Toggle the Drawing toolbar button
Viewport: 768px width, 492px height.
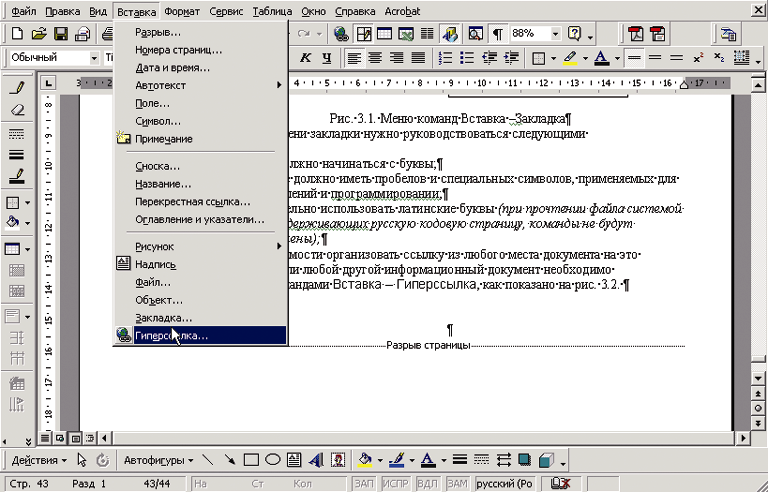coord(450,34)
